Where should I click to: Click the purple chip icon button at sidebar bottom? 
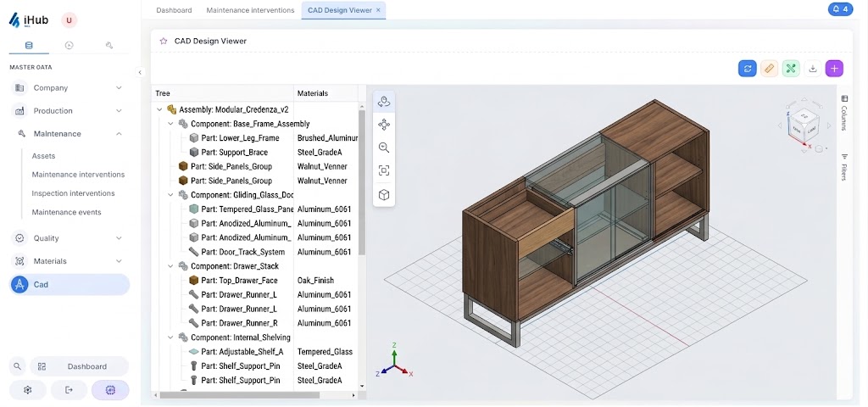[110, 390]
